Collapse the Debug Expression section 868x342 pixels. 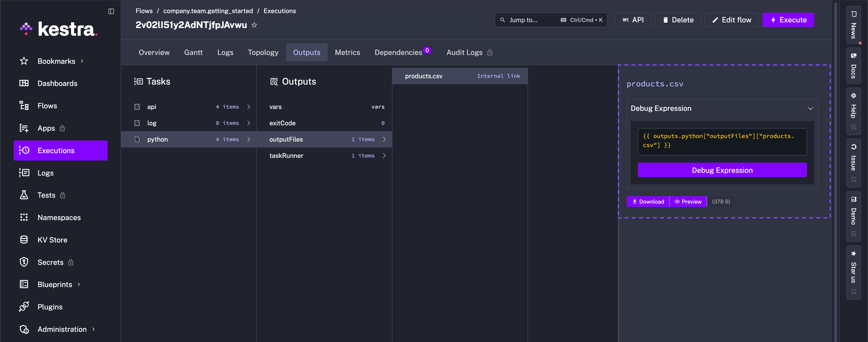click(x=810, y=108)
